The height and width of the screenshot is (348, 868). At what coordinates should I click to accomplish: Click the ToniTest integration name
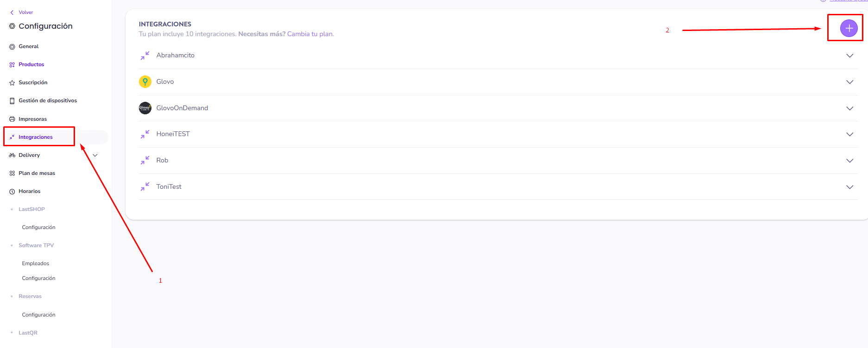click(169, 186)
